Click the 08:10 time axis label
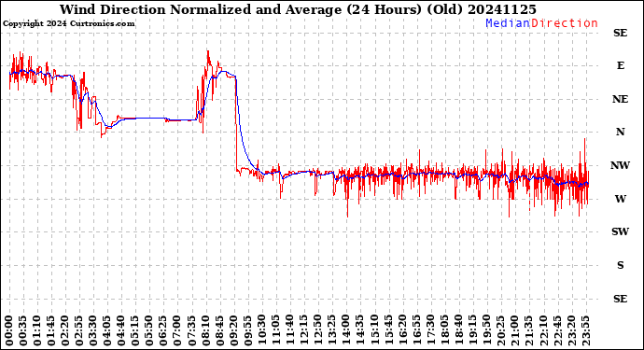The width and height of the screenshot is (644, 350). (205, 330)
